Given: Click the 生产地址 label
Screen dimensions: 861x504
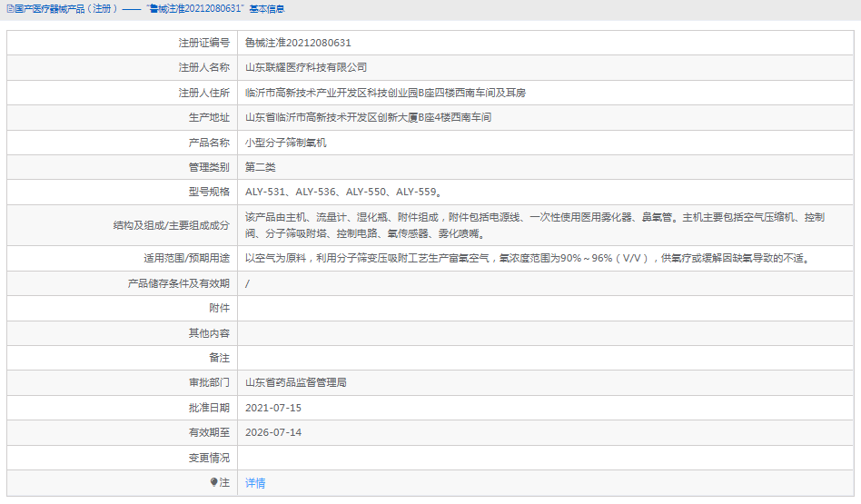Looking at the screenshot, I should 209,117.
